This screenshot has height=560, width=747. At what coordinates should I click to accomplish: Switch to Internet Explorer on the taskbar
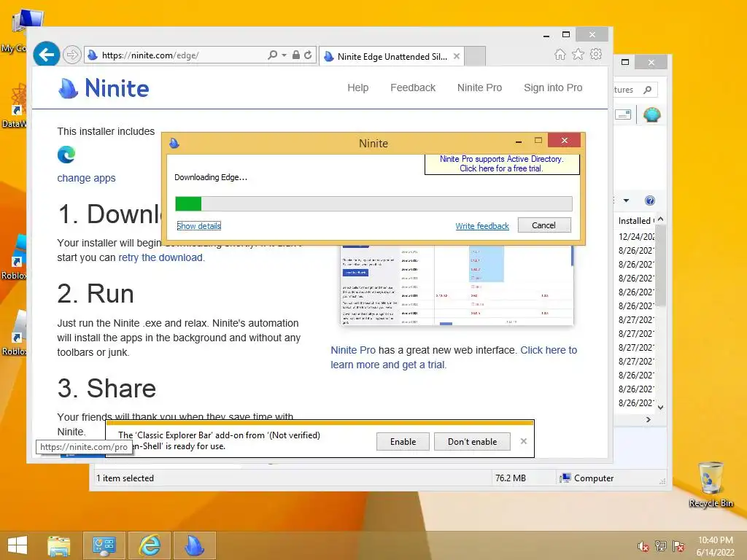click(149, 545)
